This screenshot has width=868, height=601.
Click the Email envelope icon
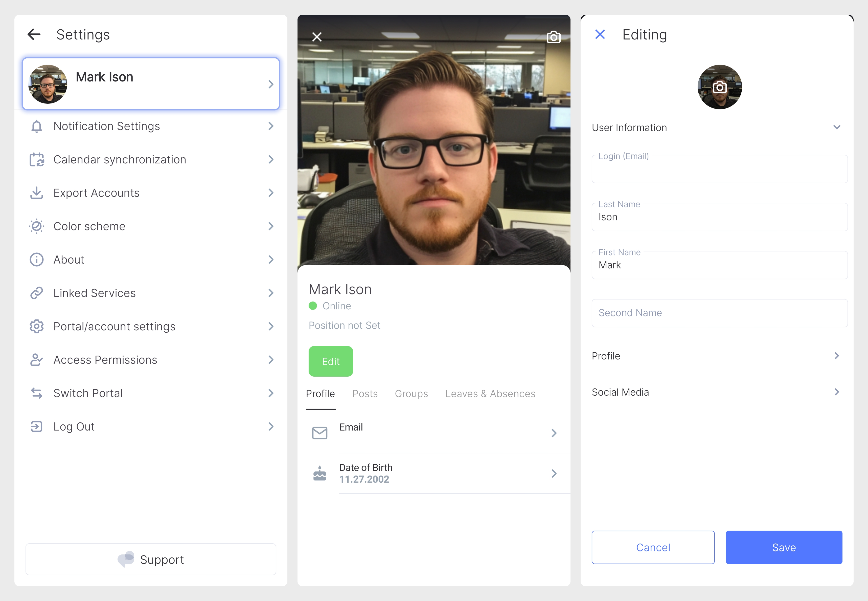click(320, 433)
